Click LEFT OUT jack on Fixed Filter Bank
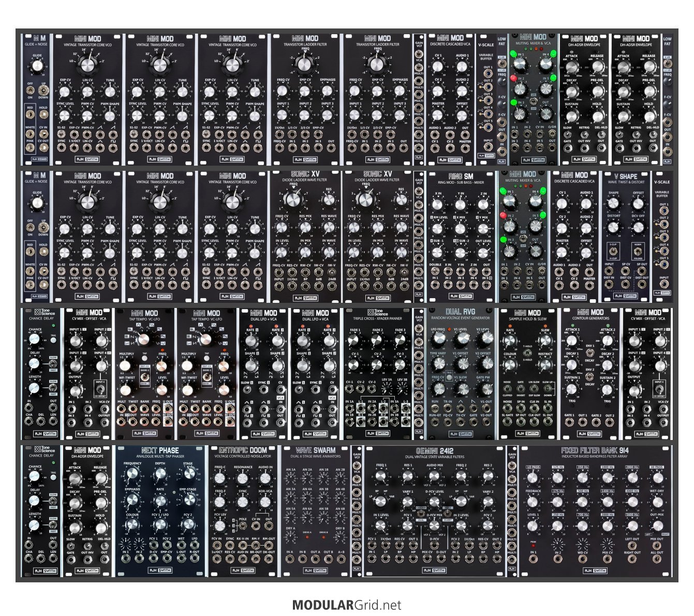Screen dimensions: 694x616 [632, 545]
